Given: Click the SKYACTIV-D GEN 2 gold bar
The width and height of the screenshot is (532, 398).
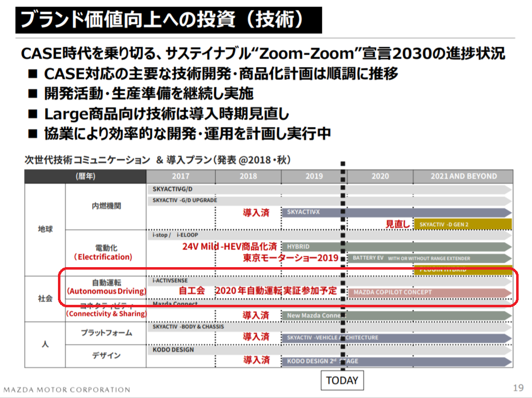Looking at the screenshot, I should (463, 224).
